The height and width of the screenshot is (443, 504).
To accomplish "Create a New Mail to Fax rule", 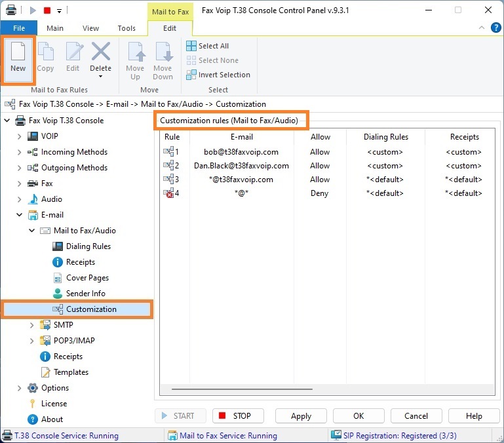I will pyautogui.click(x=18, y=60).
